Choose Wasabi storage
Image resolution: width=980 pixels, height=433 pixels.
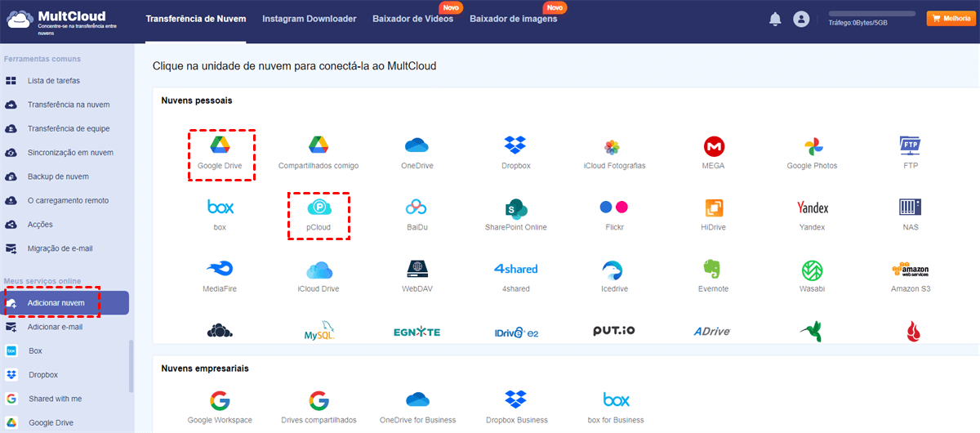point(812,276)
